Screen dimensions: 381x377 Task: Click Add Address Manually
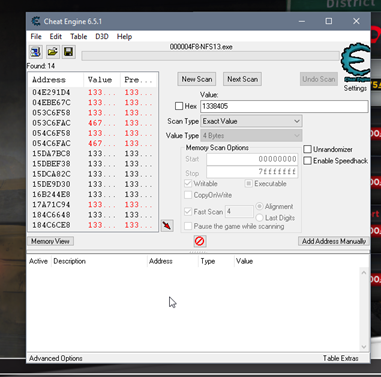pos(334,241)
